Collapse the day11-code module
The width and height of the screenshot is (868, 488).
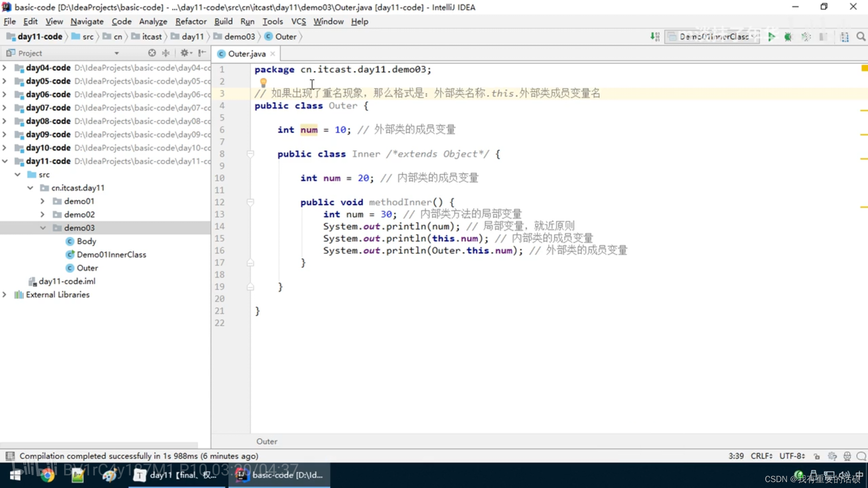point(5,161)
